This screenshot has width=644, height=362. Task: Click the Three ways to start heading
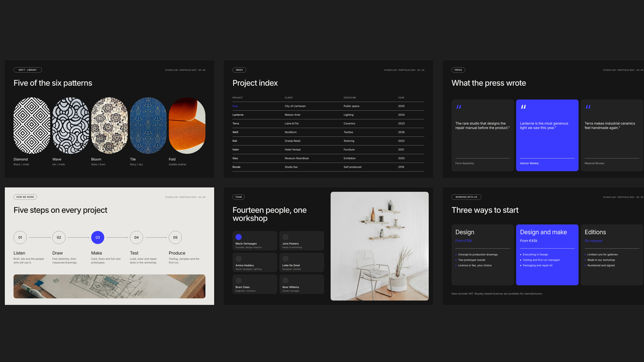coord(485,210)
